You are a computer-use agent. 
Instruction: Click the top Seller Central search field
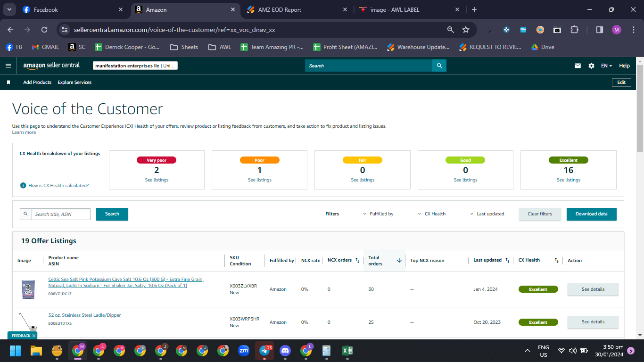click(x=369, y=66)
